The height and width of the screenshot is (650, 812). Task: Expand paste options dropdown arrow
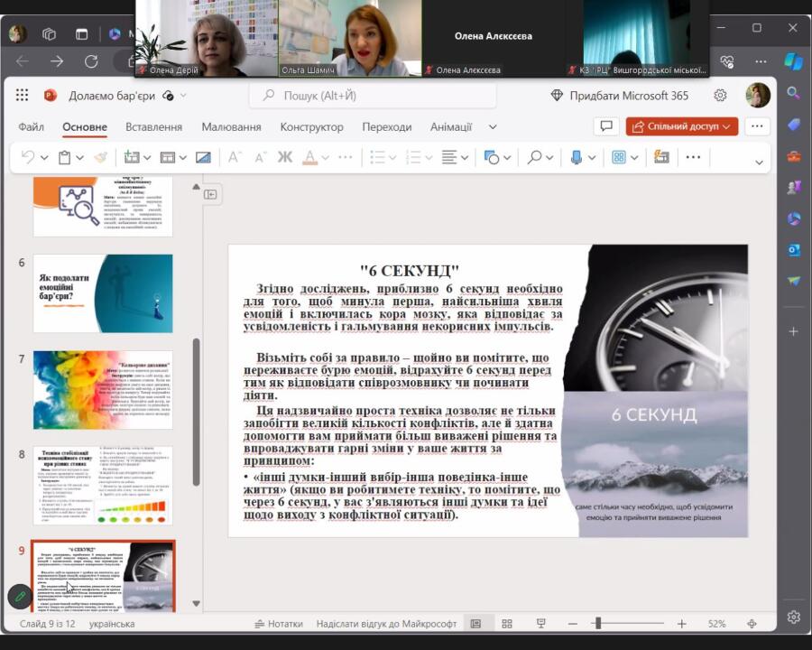click(x=79, y=158)
